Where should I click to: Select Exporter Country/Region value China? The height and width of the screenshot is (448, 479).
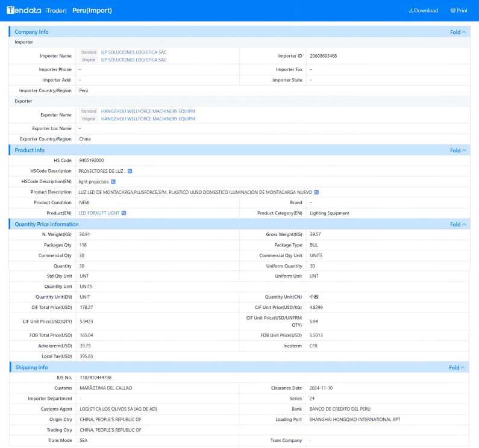(x=85, y=139)
